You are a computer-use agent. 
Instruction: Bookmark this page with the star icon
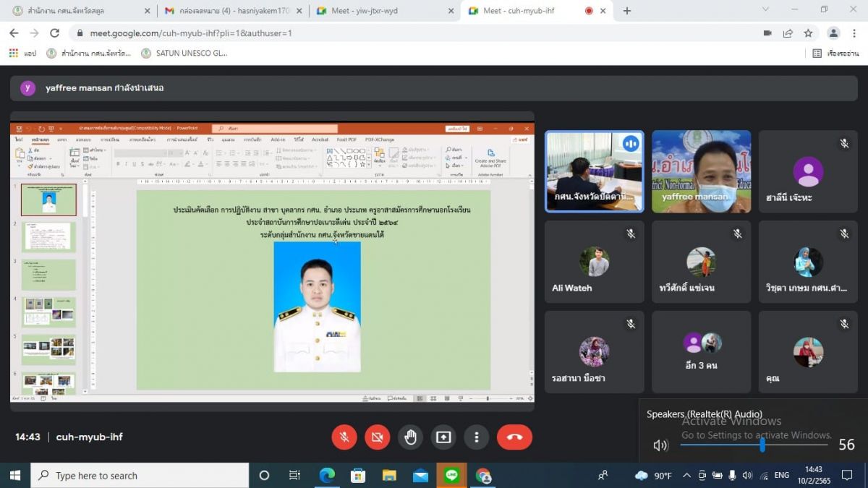tap(808, 33)
